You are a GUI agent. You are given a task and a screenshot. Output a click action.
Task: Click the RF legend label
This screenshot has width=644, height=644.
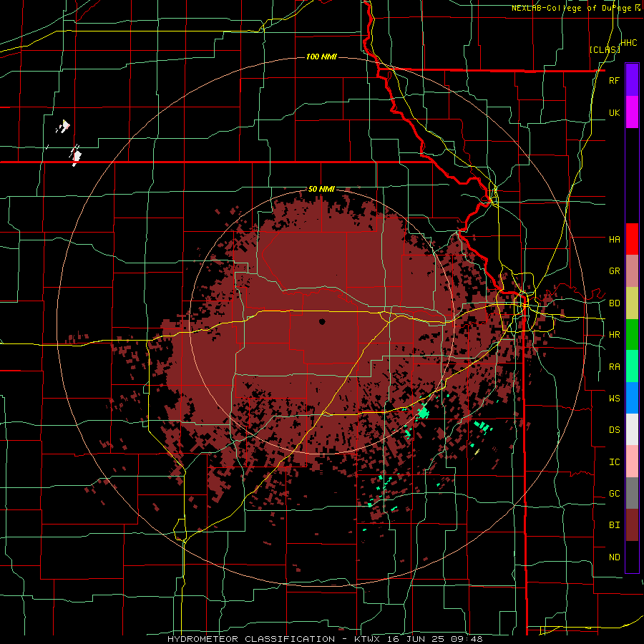[614, 80]
